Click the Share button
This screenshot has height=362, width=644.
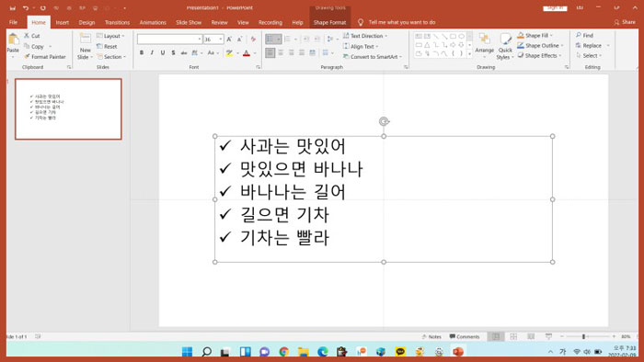click(625, 22)
